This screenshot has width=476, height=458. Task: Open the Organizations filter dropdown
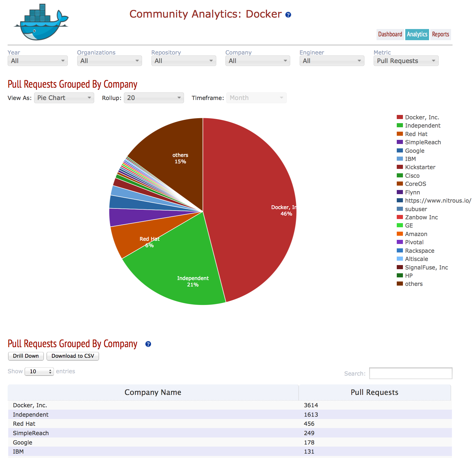click(x=109, y=61)
